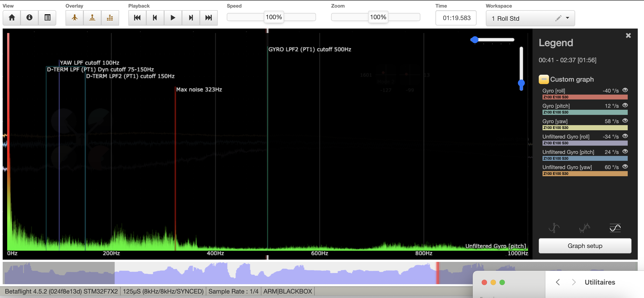Collapse the Custom graph group

point(544,79)
